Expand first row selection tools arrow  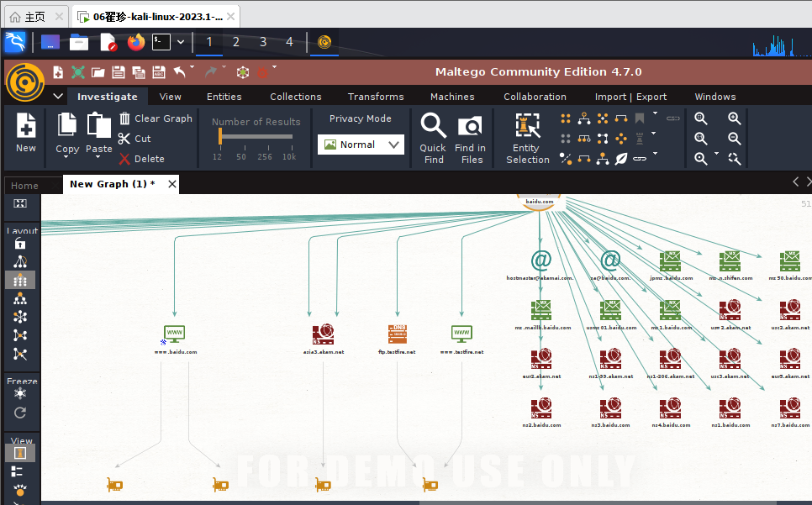[655, 113]
